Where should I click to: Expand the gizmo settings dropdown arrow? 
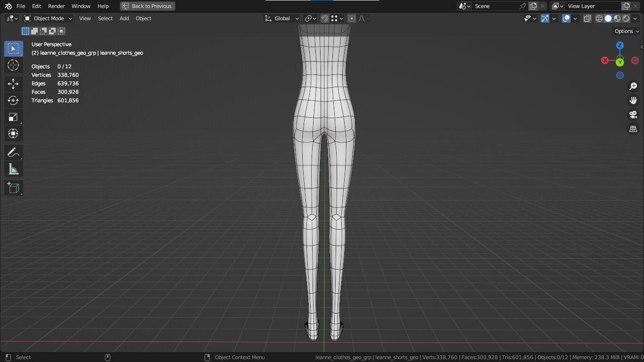[x=554, y=18]
